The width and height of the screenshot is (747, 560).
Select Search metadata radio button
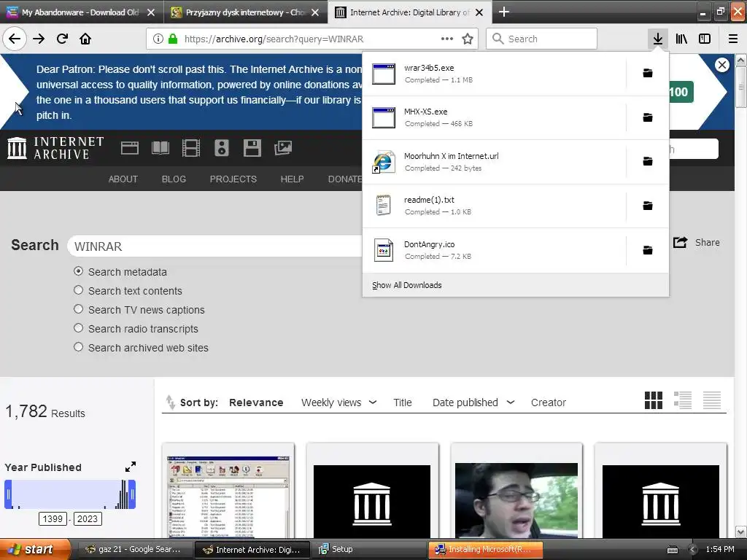click(78, 271)
